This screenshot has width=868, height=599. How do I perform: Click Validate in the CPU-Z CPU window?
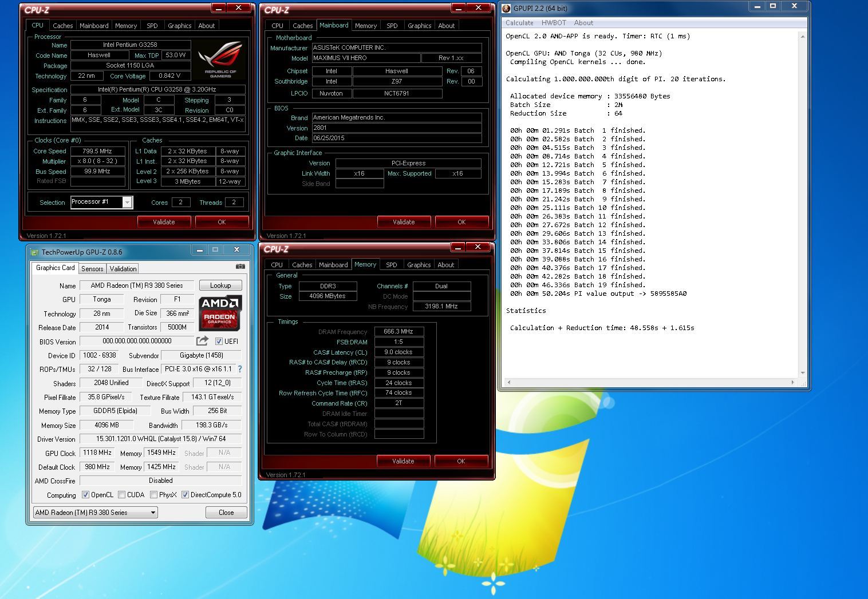(x=164, y=222)
